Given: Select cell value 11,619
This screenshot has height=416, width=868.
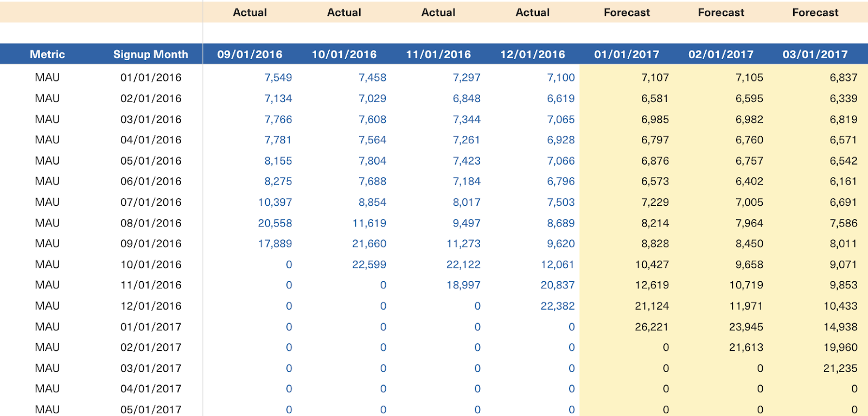Looking at the screenshot, I should click(x=369, y=223).
